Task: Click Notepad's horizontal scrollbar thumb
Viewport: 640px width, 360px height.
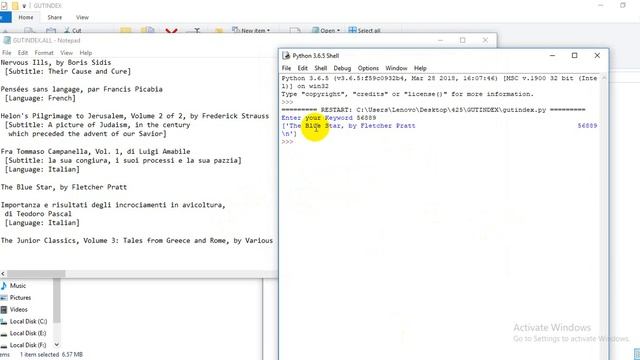Action: (x=36, y=273)
